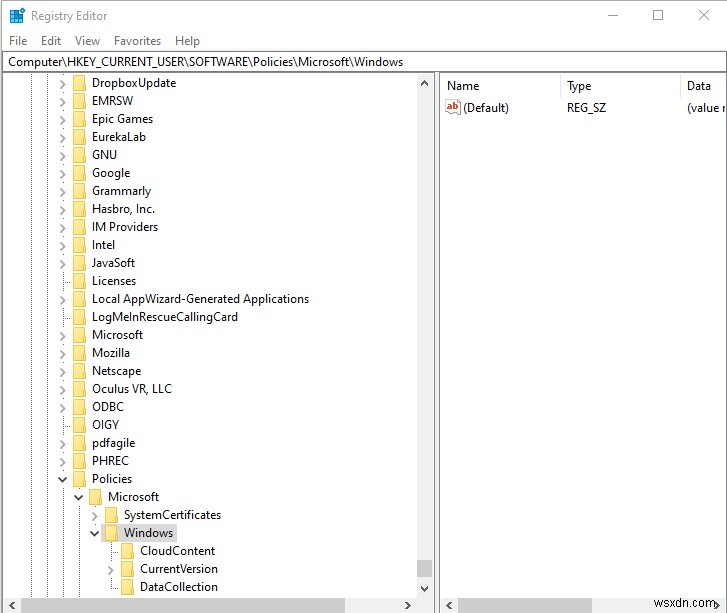Click the tree pane scroll up arrow

[x=424, y=83]
